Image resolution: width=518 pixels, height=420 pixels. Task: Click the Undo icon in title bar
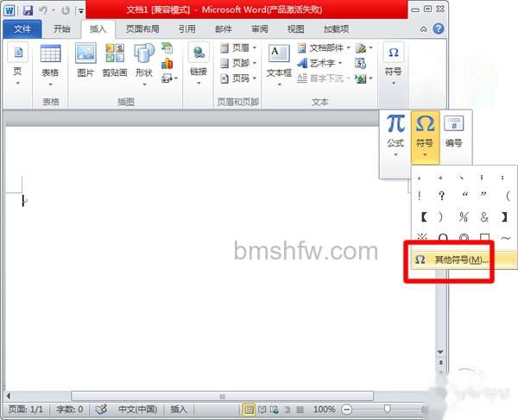(43, 10)
